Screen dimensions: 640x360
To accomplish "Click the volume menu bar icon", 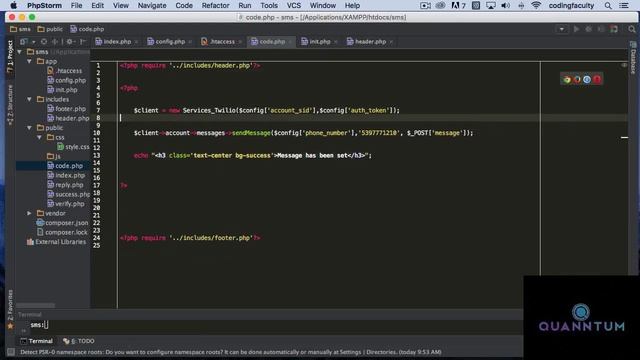I will pyautogui.click(x=505, y=5).
